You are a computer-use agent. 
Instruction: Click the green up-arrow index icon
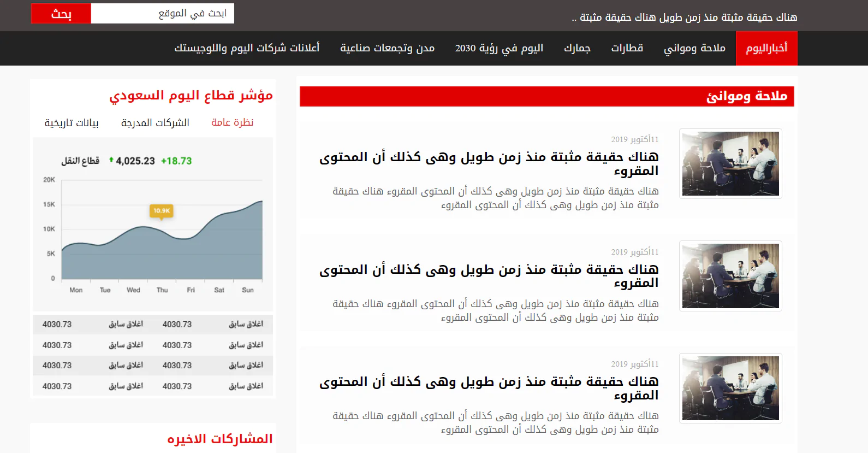coord(111,160)
